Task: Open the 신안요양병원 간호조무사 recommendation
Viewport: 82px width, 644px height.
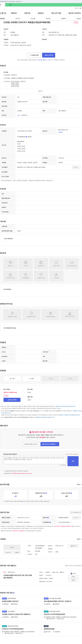Action: tap(16, 614)
